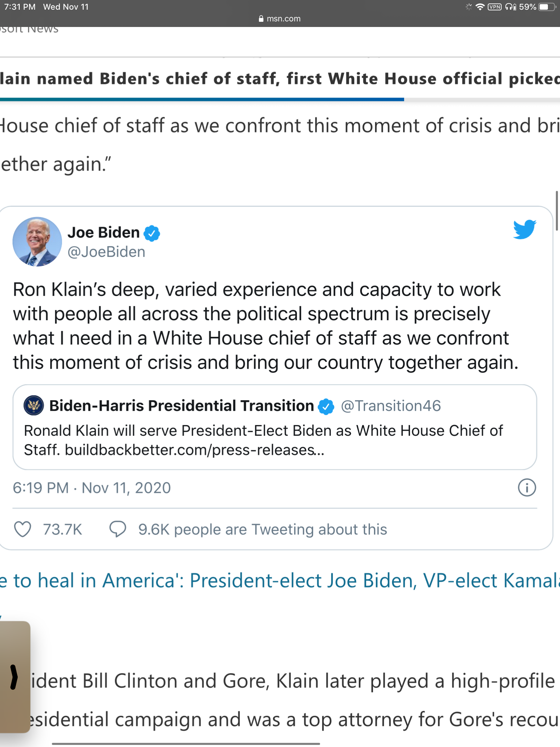Click the Twitter bird logo
This screenshot has height=747, width=560.
click(x=525, y=229)
